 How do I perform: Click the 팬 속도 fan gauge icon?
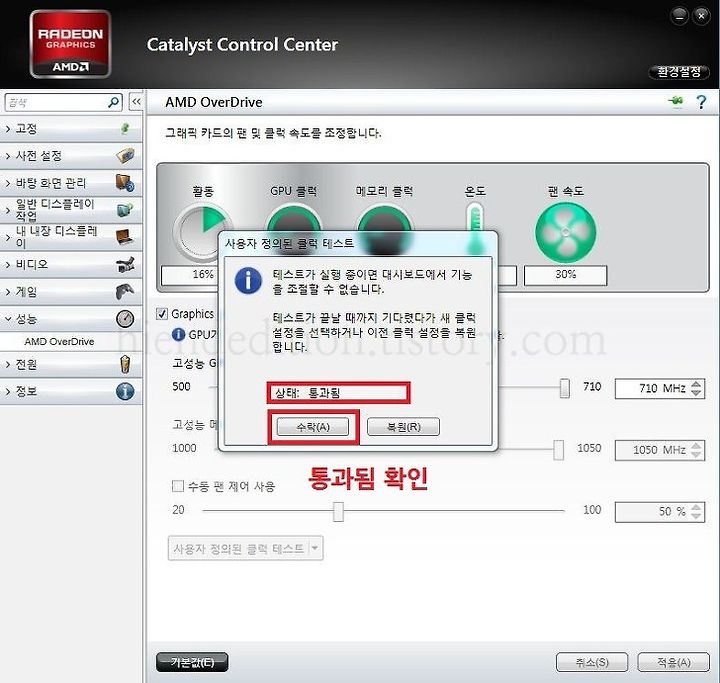click(x=566, y=233)
